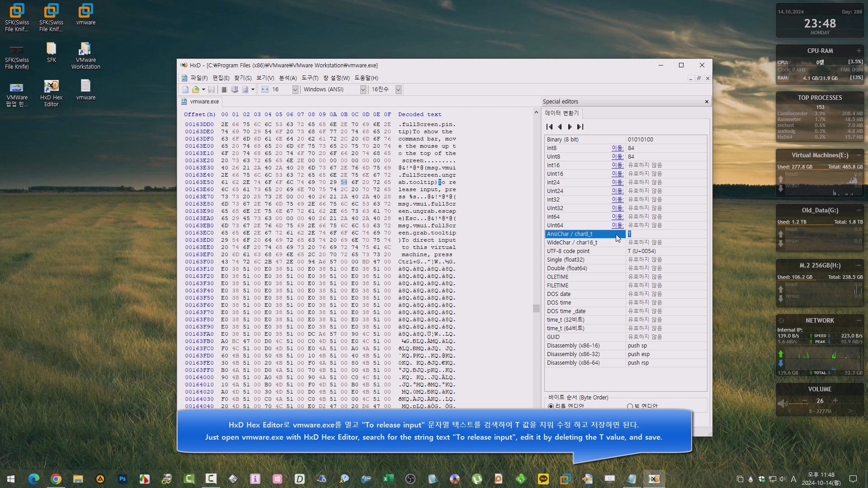Open the SFK folder desktop icon

coord(51,52)
